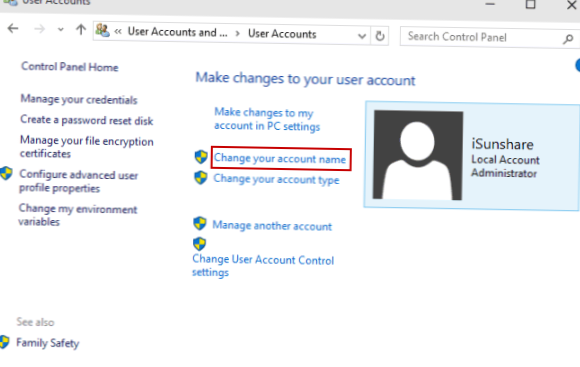Click shield icon beside Manage another account
Image resolution: width=580 pixels, height=367 pixels.
pos(200,223)
